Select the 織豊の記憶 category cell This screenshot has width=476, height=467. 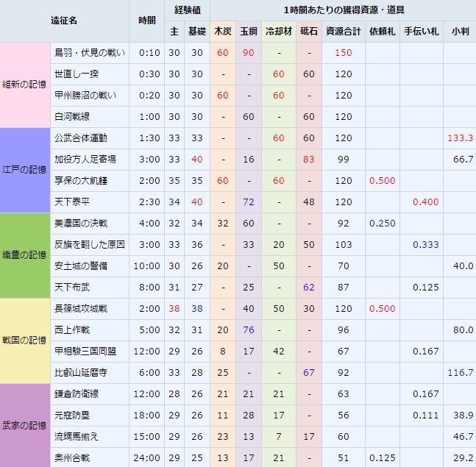pyautogui.click(x=24, y=255)
